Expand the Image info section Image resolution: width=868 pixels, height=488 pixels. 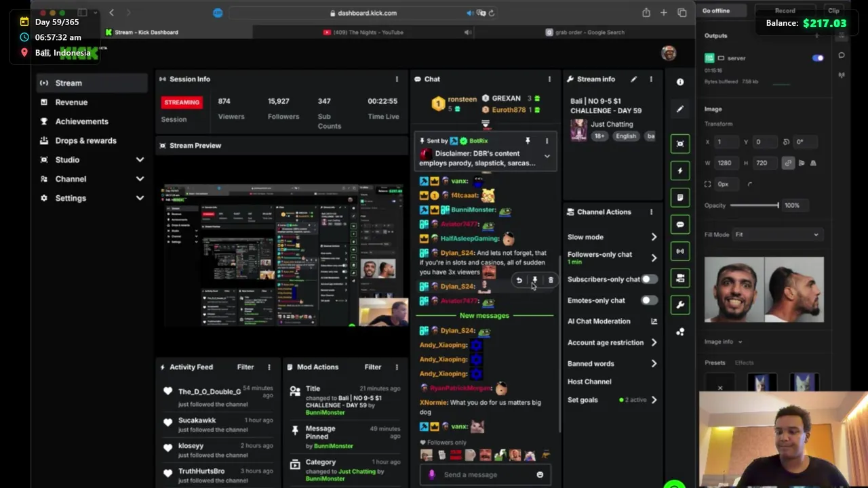click(723, 342)
